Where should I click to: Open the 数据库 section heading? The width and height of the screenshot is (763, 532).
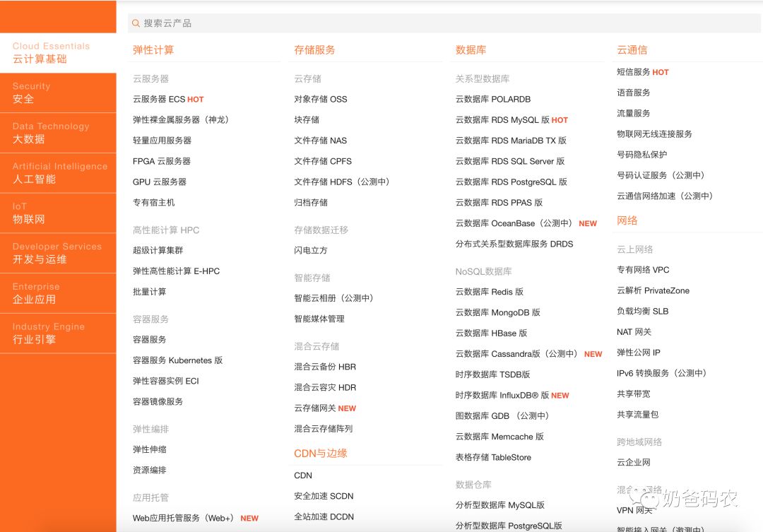pos(471,50)
